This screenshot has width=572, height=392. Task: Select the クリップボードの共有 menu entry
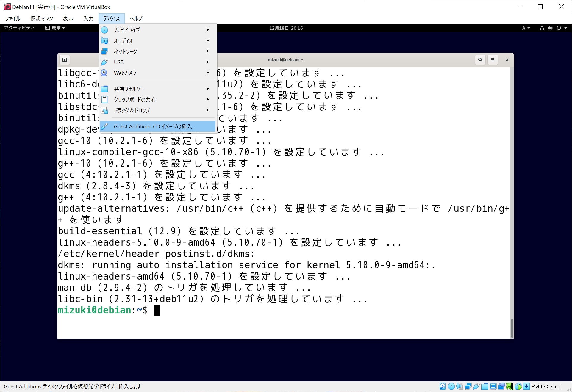157,100
